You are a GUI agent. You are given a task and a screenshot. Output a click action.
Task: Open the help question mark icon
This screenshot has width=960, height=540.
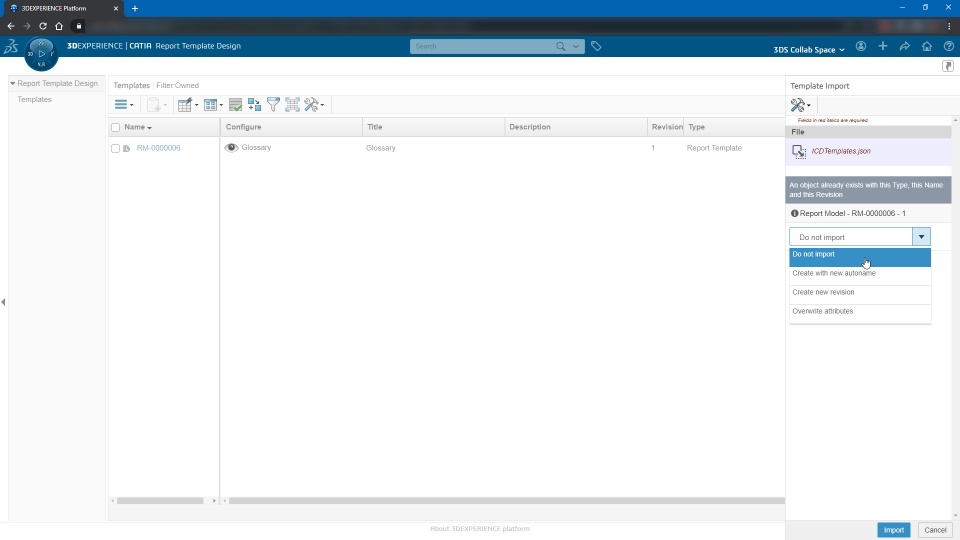click(x=949, y=47)
